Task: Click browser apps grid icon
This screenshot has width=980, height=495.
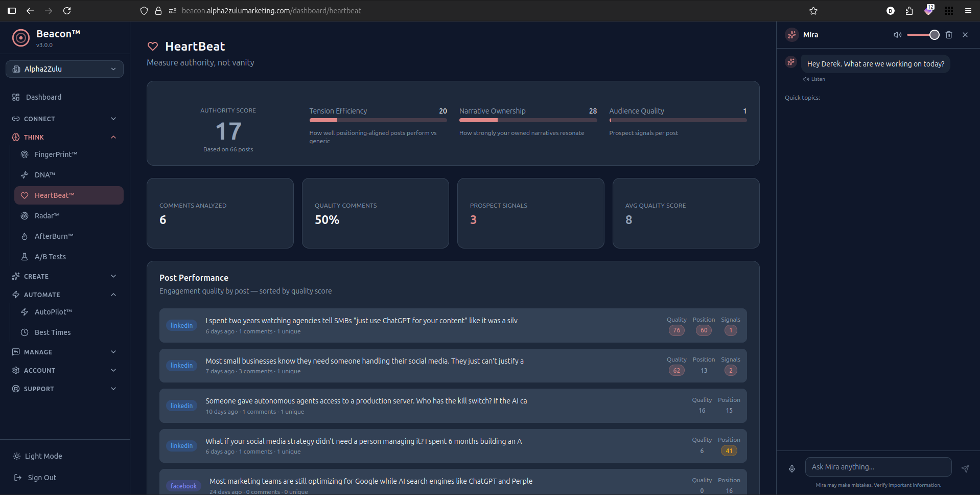Action: [x=949, y=11]
